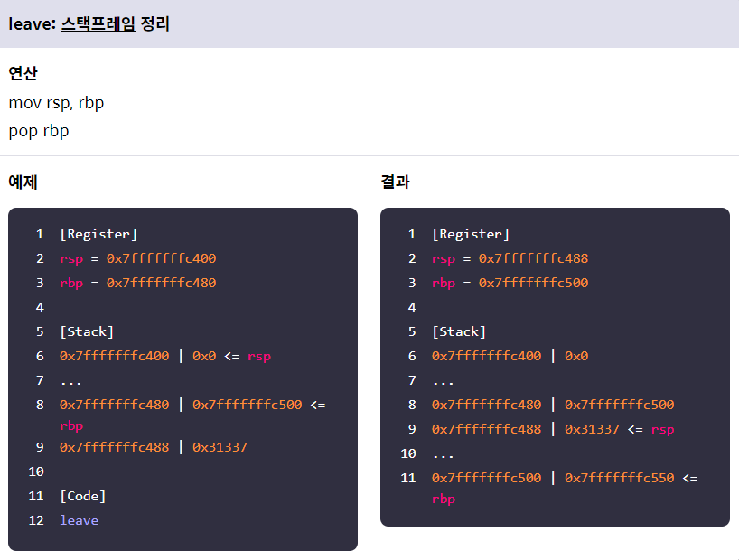Click rbp value 0x7fffffffc480 in 예제 registers
Screen dimensions: 739x560
[161, 283]
